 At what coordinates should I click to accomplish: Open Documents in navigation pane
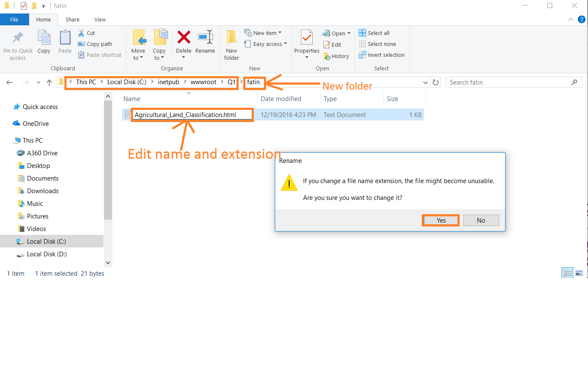coord(43,178)
